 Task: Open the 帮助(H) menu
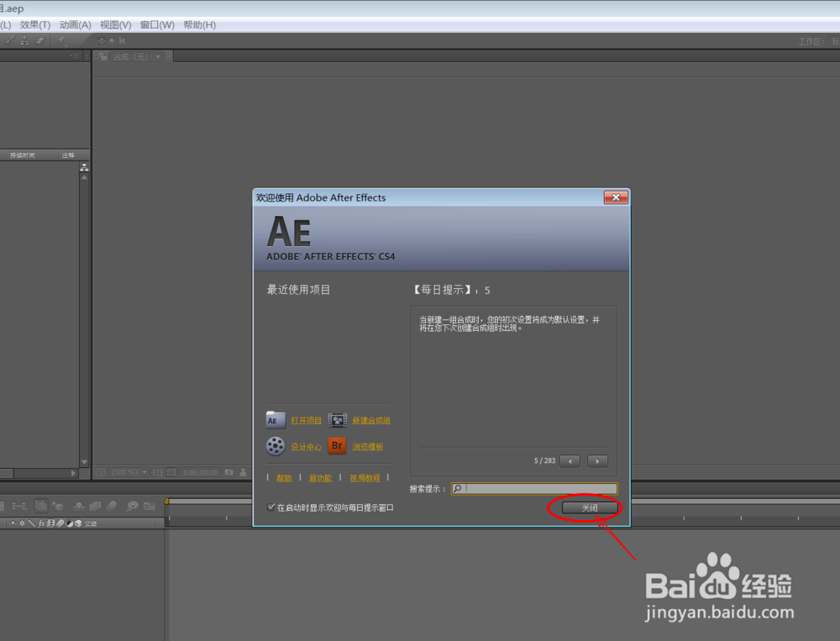pyautogui.click(x=199, y=24)
